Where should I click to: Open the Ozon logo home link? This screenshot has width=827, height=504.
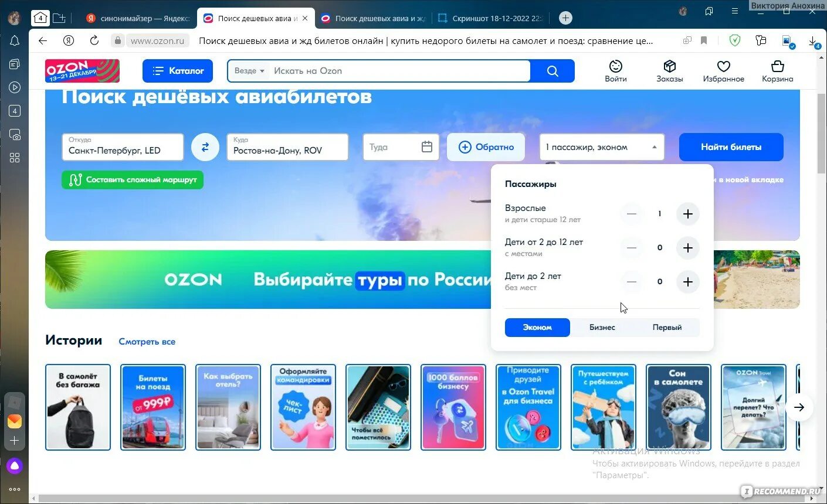pos(82,71)
